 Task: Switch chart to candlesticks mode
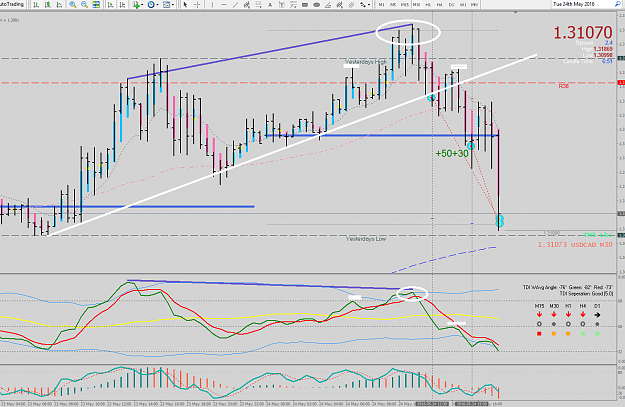click(48, 5)
